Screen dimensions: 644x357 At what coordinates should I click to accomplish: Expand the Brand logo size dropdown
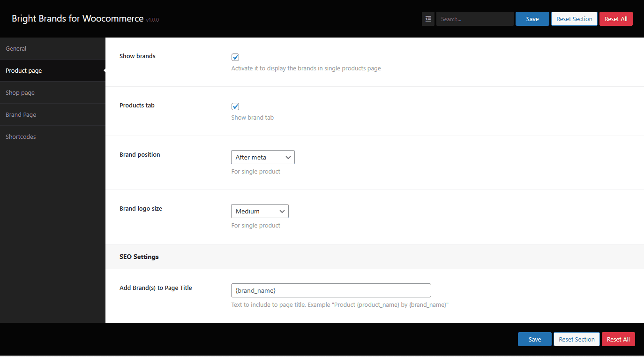coord(260,211)
